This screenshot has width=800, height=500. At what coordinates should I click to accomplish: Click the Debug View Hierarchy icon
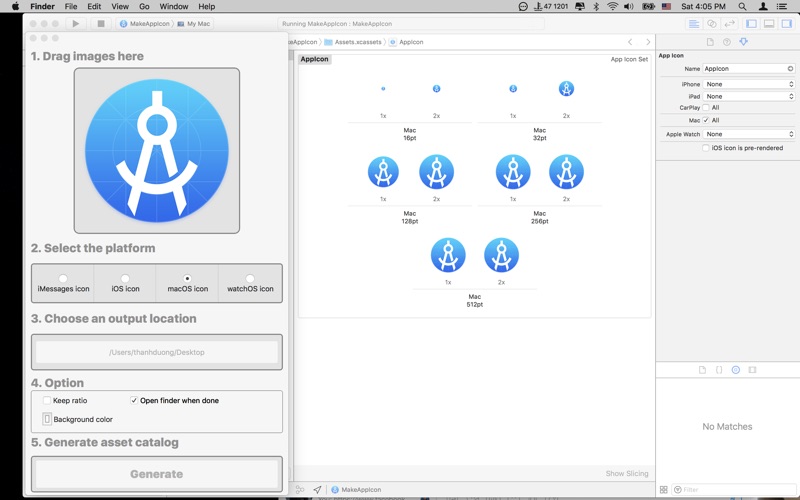300,489
